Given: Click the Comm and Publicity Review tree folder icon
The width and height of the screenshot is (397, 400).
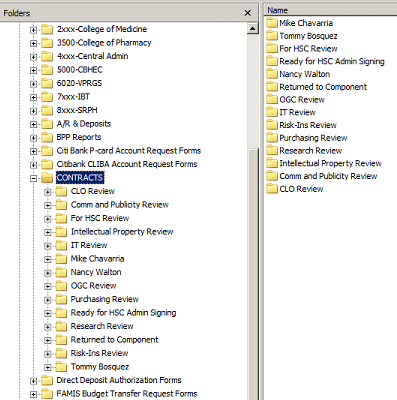Looking at the screenshot, I should (61, 205).
